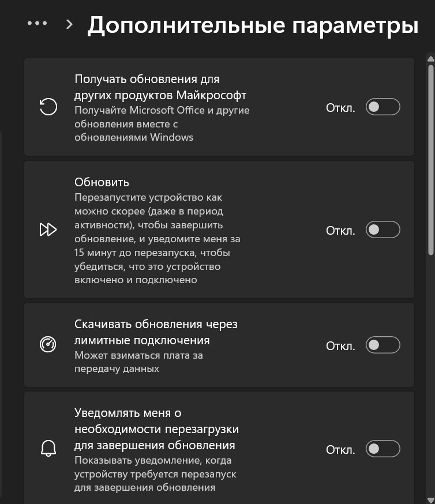Click the notification bell icon
435x504 pixels.
(x=48, y=449)
